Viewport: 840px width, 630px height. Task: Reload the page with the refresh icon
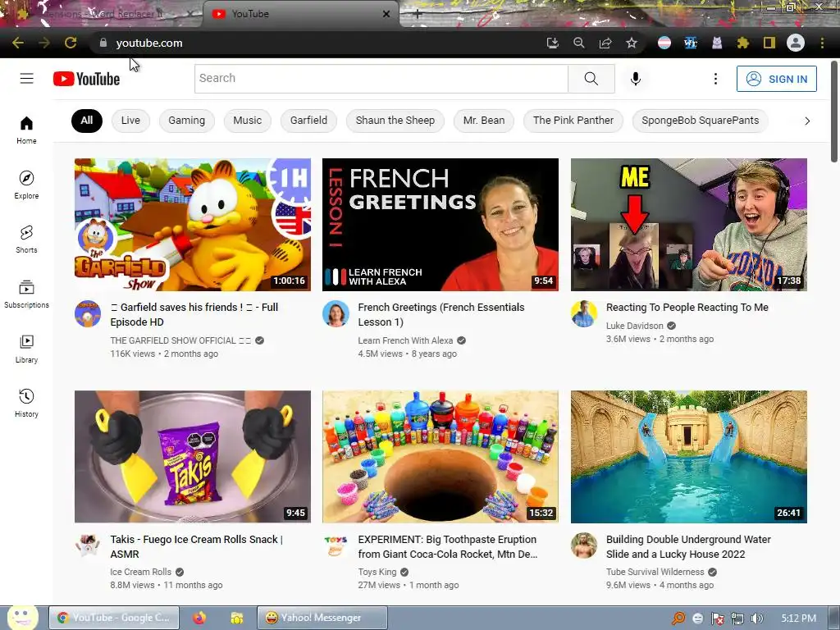coord(71,43)
